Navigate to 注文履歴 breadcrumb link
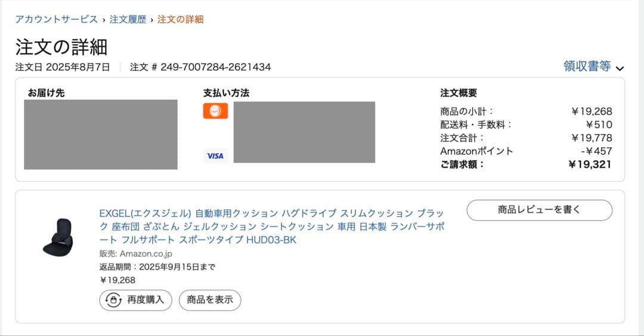Viewport: 644px width, 336px height. coord(128,19)
